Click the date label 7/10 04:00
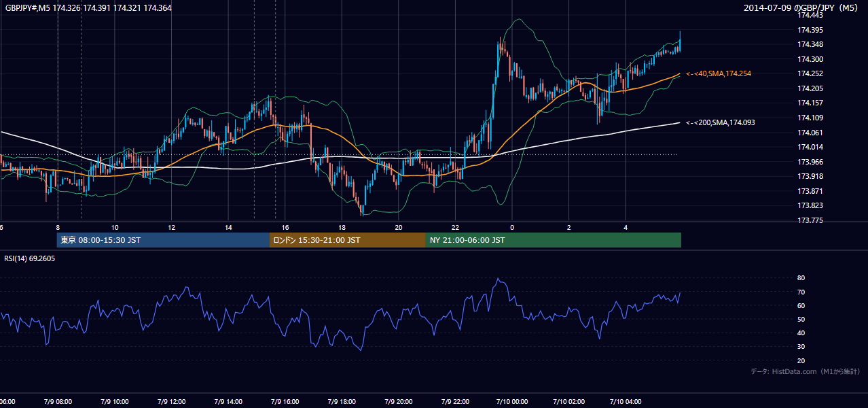 pos(626,402)
